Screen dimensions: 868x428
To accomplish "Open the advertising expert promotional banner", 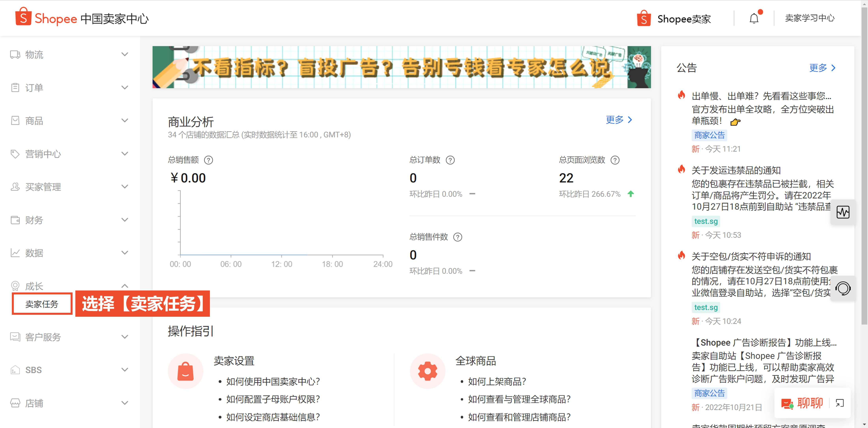I will click(x=401, y=67).
